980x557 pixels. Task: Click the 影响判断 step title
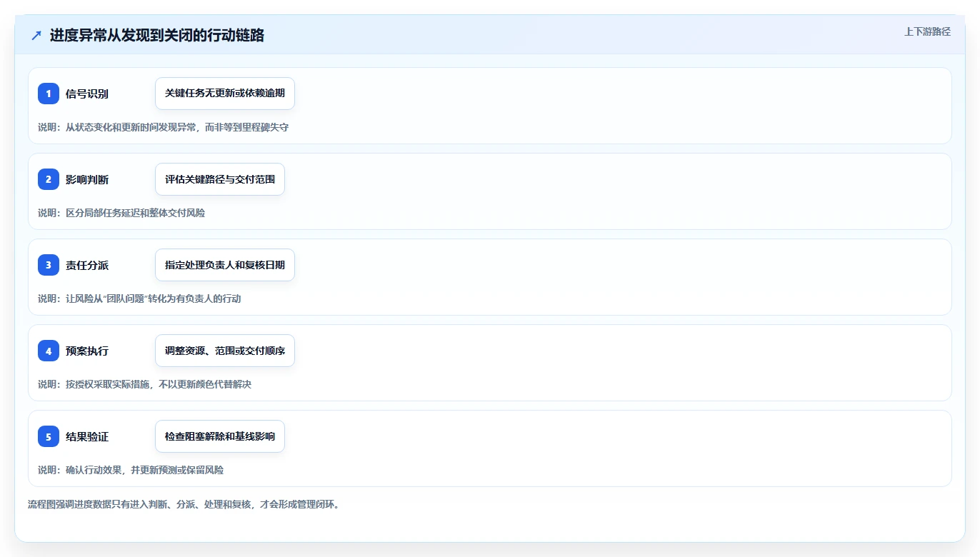87,179
